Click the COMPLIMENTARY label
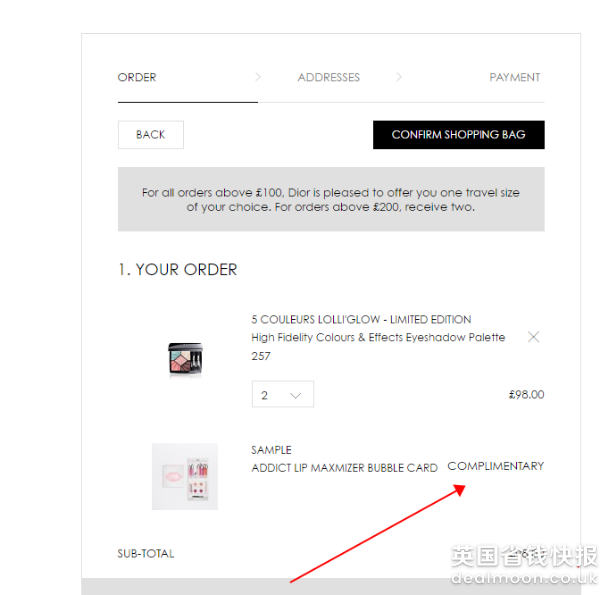 (496, 466)
